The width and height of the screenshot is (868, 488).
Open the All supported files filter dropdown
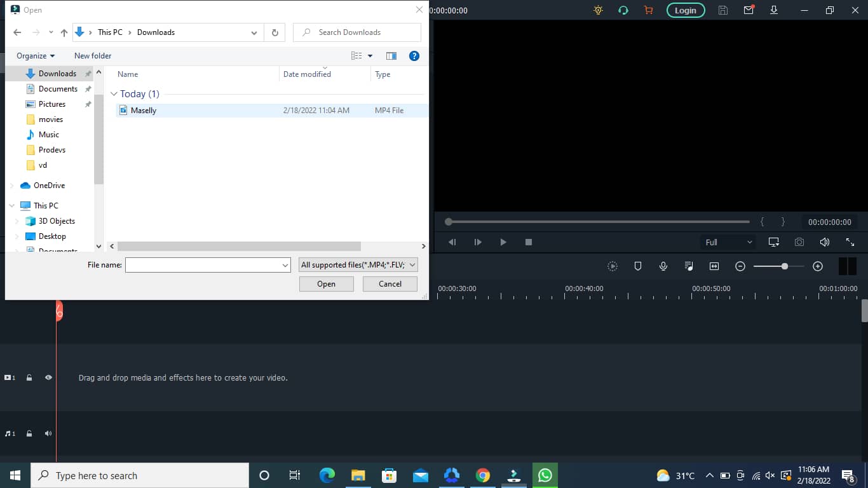pyautogui.click(x=358, y=265)
